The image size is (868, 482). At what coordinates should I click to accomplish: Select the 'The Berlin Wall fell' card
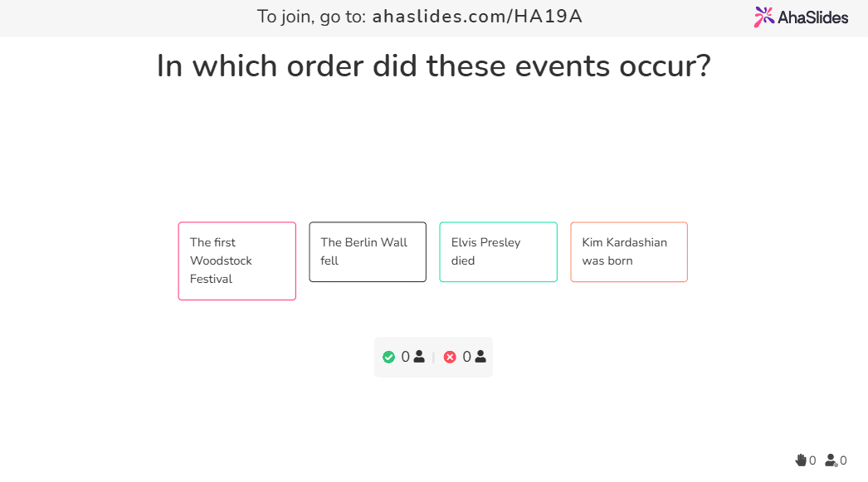pos(368,251)
